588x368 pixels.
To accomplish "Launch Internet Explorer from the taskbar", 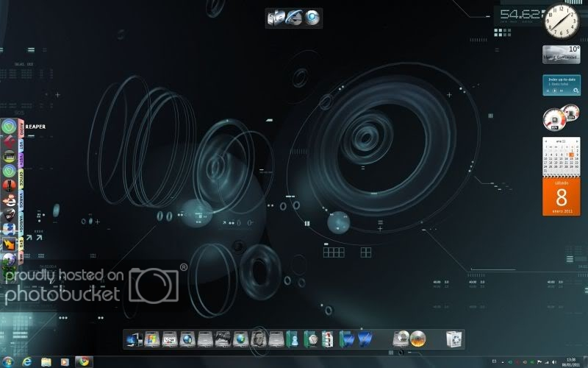I will point(27,362).
